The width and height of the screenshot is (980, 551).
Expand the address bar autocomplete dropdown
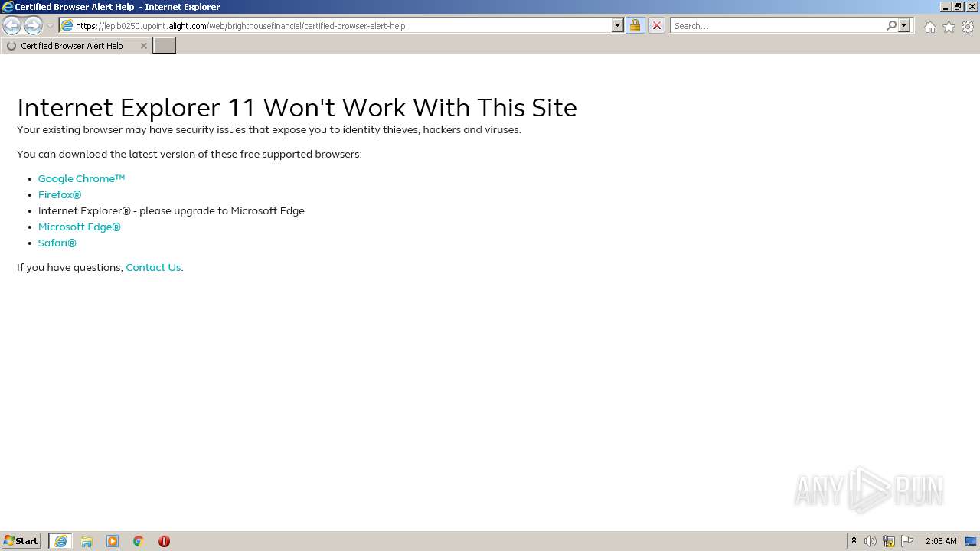coord(618,26)
